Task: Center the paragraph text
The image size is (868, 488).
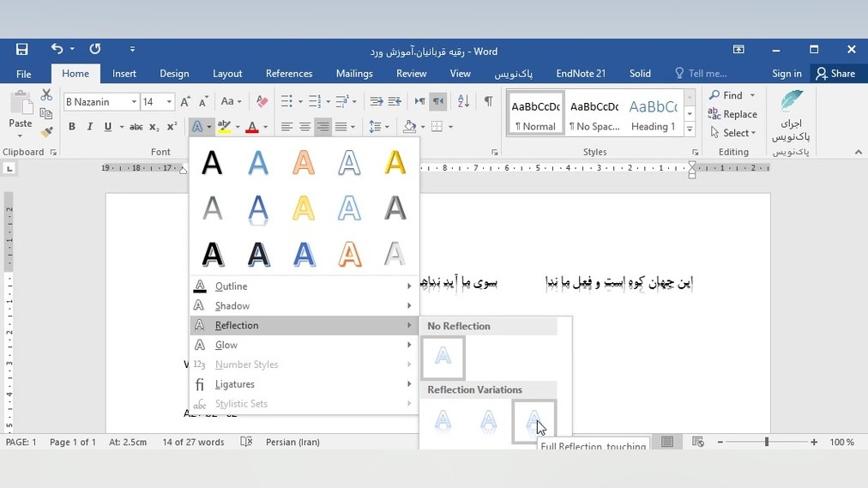Action: (304, 127)
